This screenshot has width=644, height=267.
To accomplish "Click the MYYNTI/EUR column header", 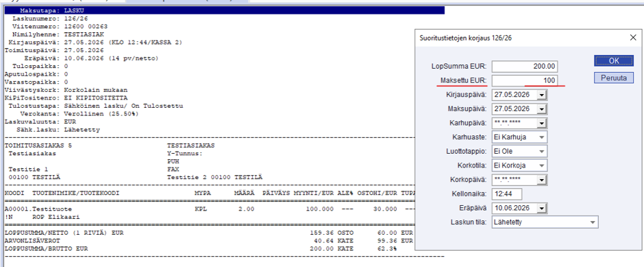I will coord(314,193).
